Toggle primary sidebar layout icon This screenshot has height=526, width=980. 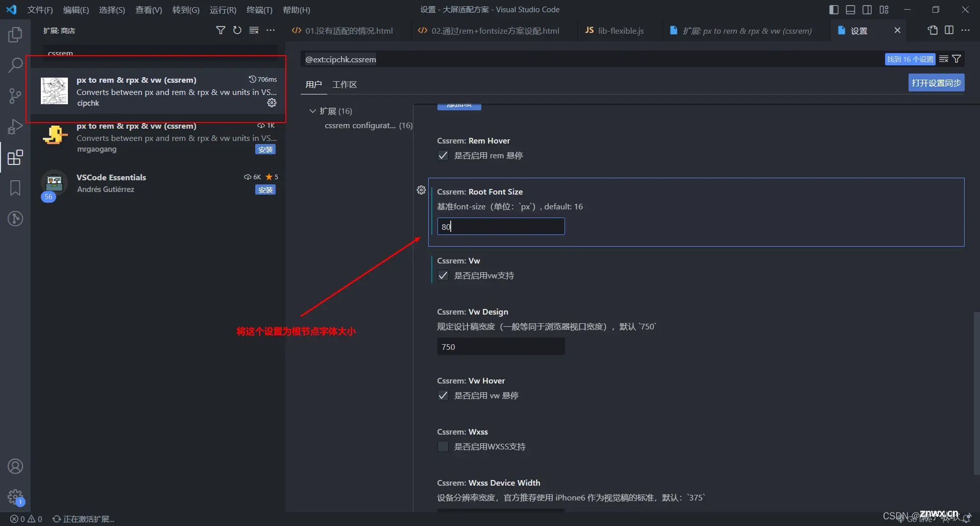[834, 10]
